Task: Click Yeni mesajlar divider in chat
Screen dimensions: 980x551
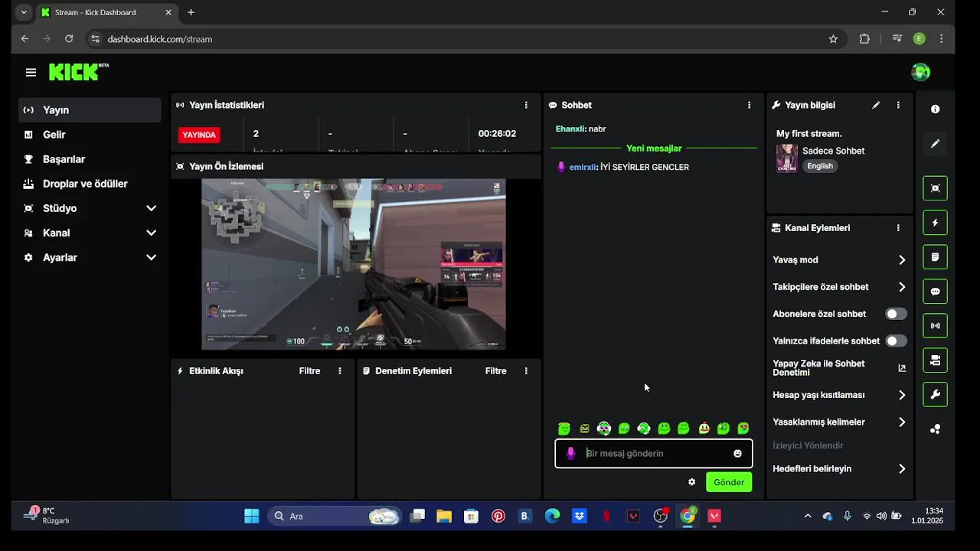Action: (654, 148)
